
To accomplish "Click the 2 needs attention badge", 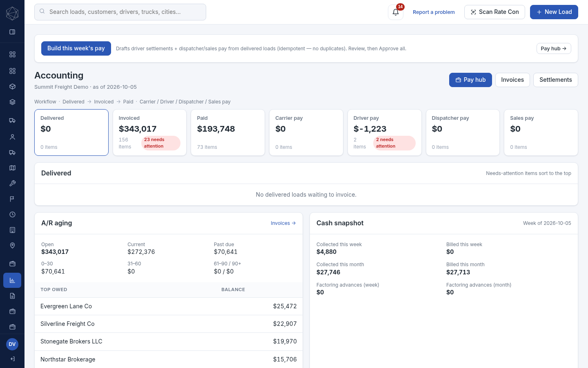I will click(394, 143).
